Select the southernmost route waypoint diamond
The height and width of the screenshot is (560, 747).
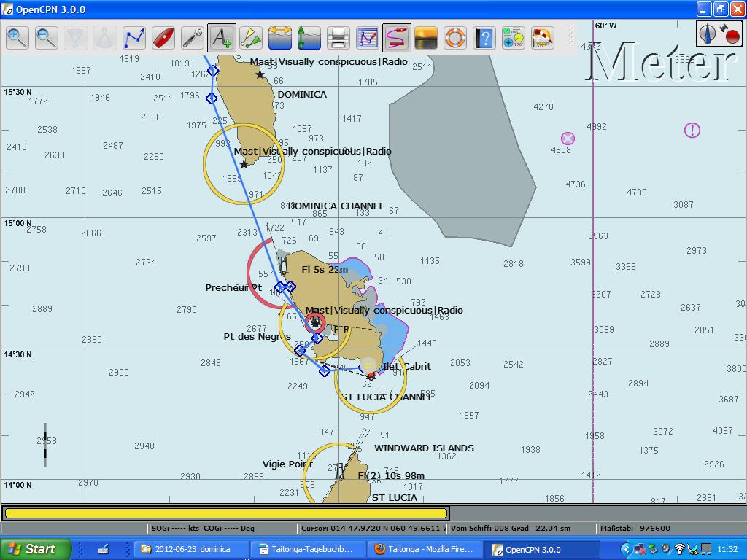click(325, 370)
